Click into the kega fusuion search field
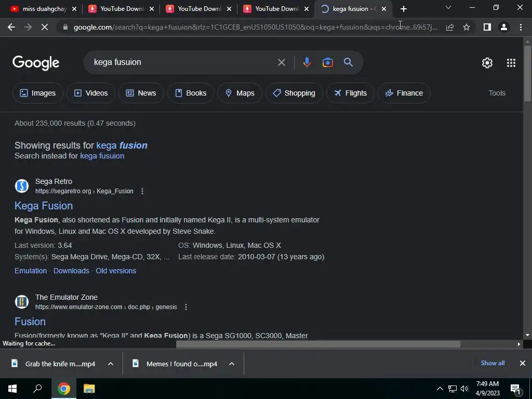 tap(183, 62)
